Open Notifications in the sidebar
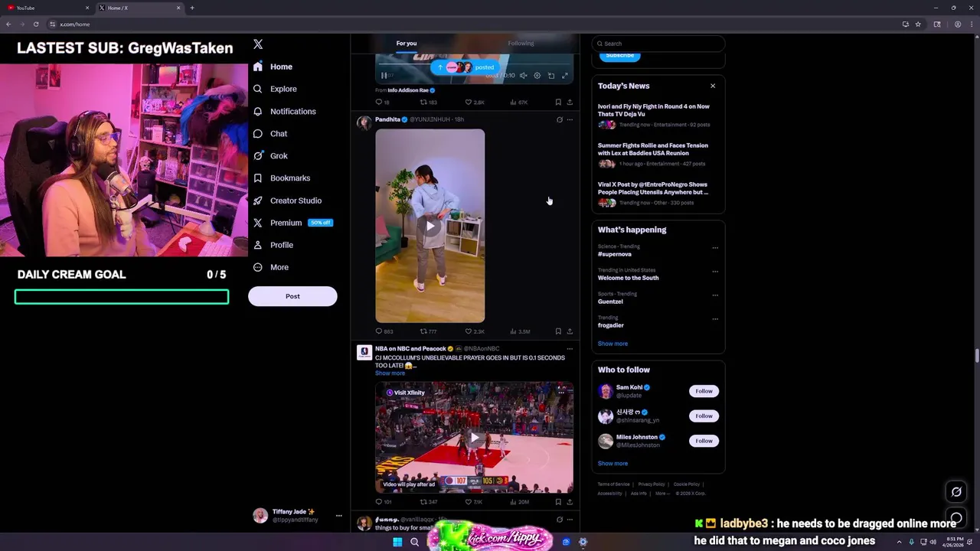This screenshot has width=980, height=551. click(x=284, y=111)
